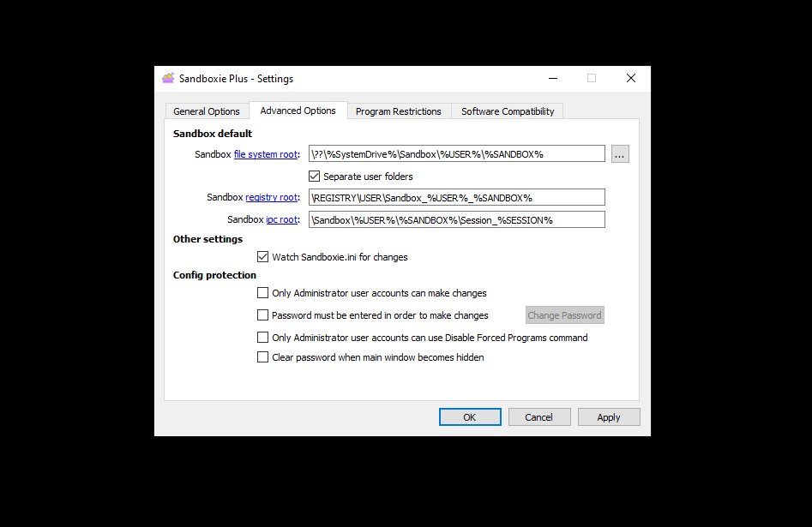Click into the registry root path field

tap(457, 197)
